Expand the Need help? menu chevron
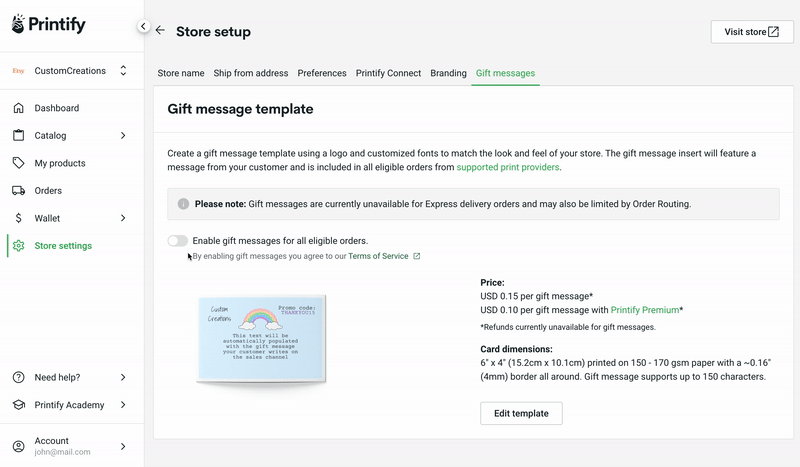Image resolution: width=800 pixels, height=467 pixels. tap(123, 377)
